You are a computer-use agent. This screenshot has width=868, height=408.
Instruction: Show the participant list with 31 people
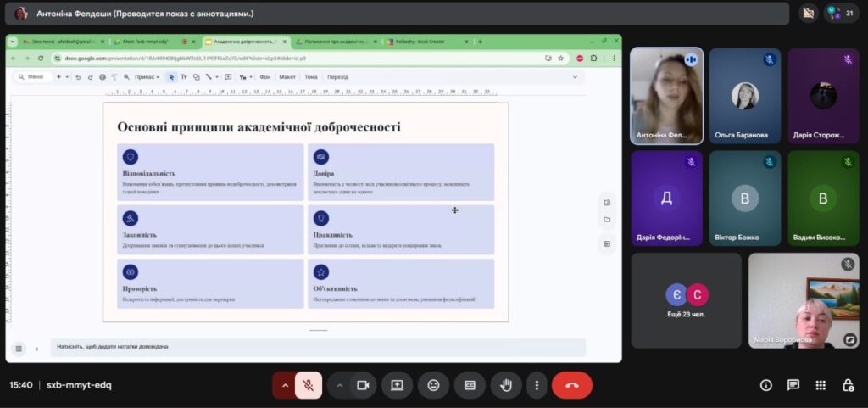pyautogui.click(x=841, y=13)
